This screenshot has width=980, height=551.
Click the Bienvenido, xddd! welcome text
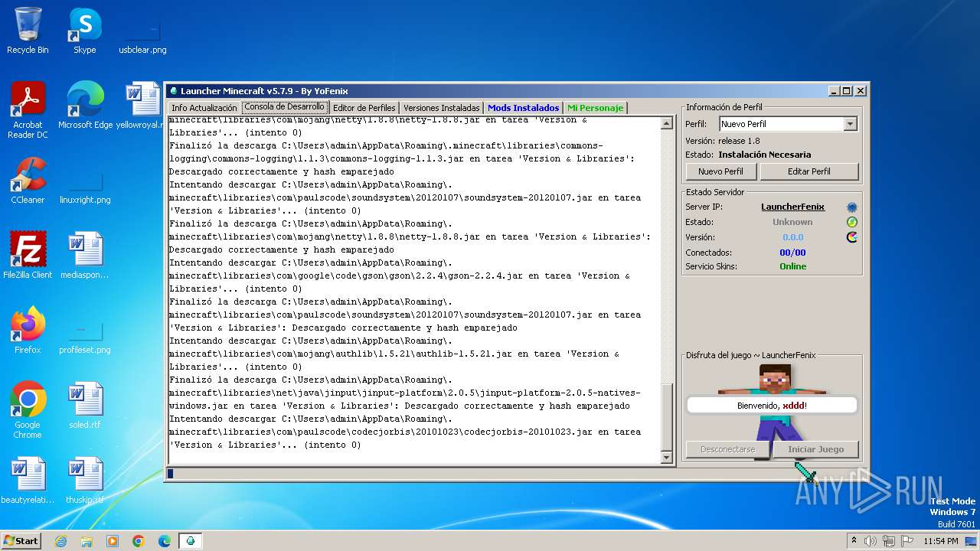coord(772,406)
